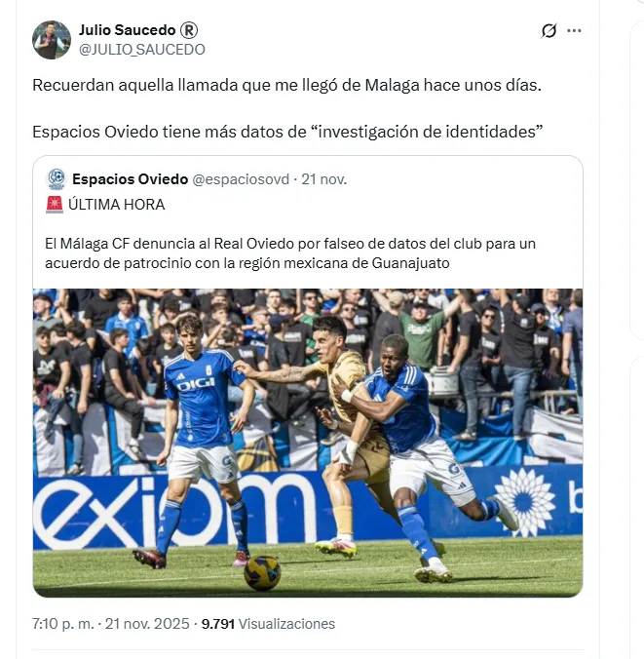Open the quoted tweet's 21 nov. date

[323, 179]
